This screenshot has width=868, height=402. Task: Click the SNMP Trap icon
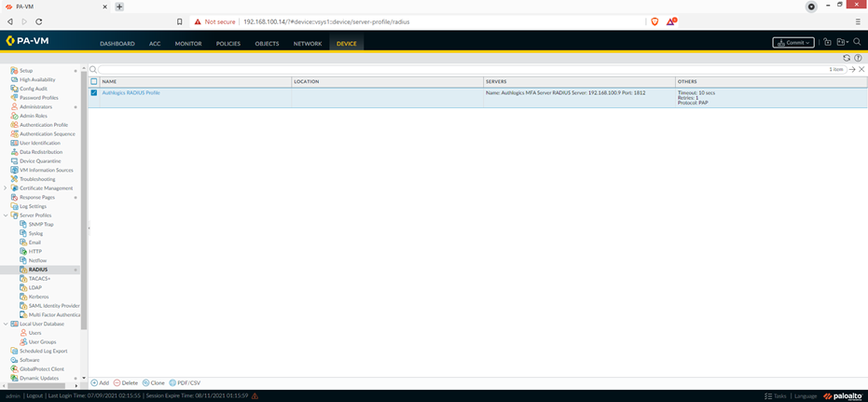[x=23, y=224]
